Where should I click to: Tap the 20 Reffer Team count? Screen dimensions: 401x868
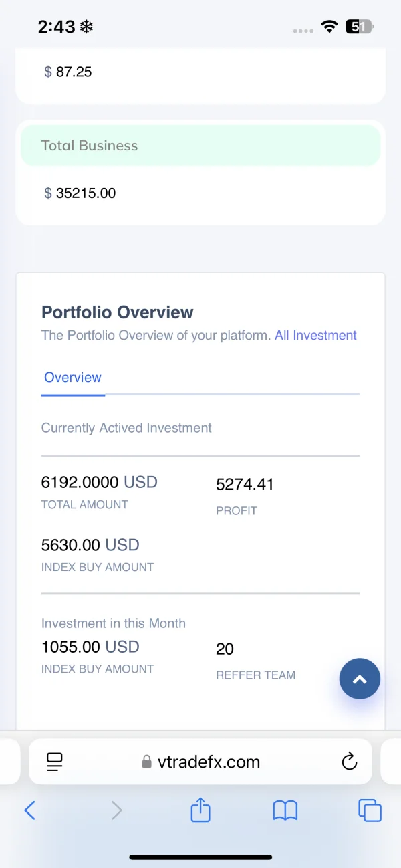coord(225,649)
